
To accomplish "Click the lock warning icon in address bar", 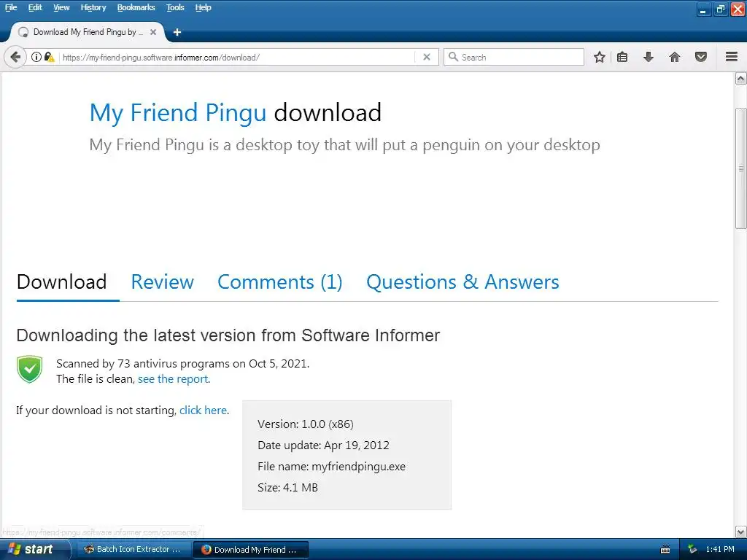I will (49, 57).
